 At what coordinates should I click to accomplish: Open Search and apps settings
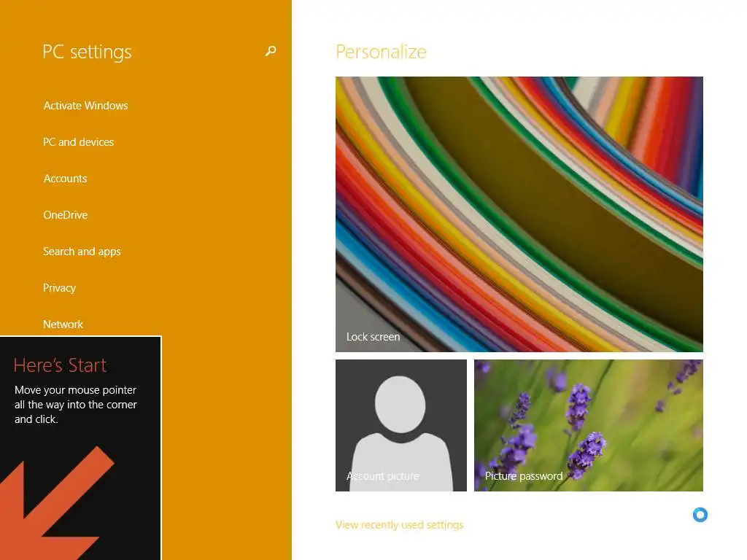[82, 252]
